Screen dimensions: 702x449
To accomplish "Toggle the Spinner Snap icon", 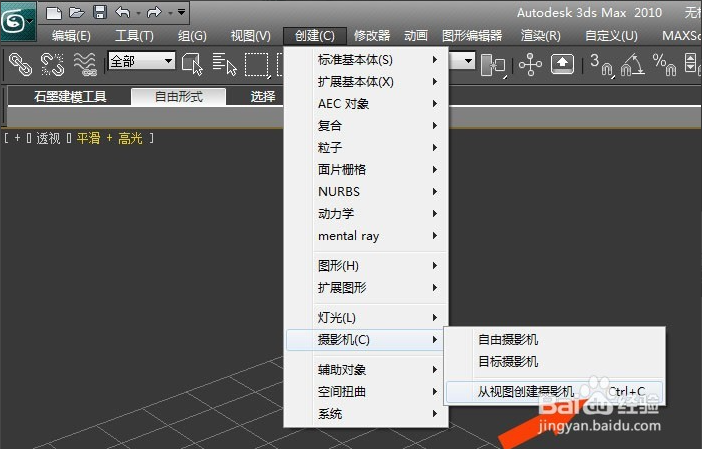I will [x=692, y=64].
